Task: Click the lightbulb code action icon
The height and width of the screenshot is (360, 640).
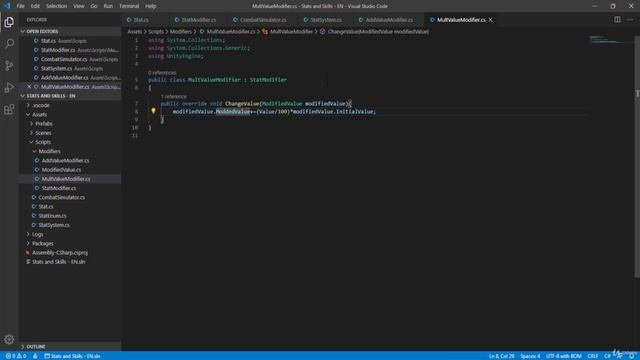Action: point(153,111)
